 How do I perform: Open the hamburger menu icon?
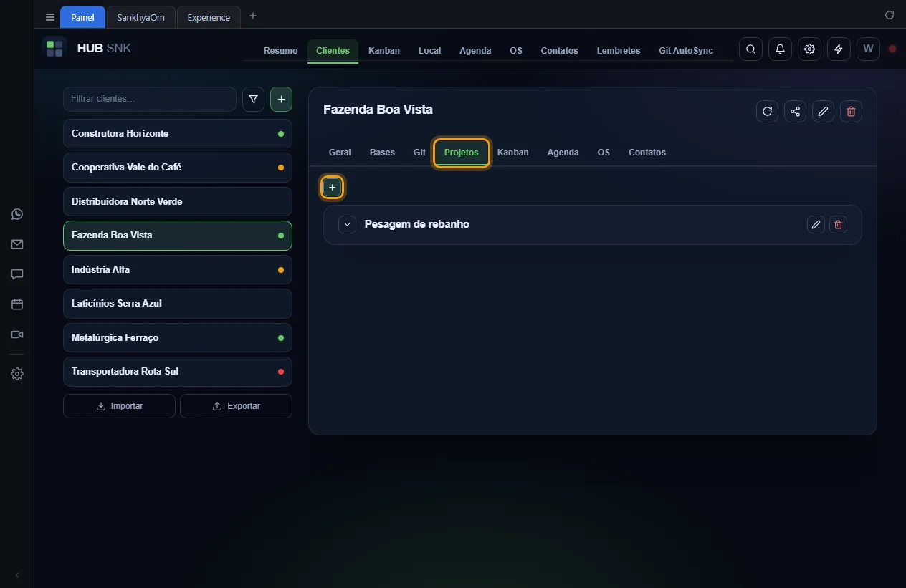[49, 17]
